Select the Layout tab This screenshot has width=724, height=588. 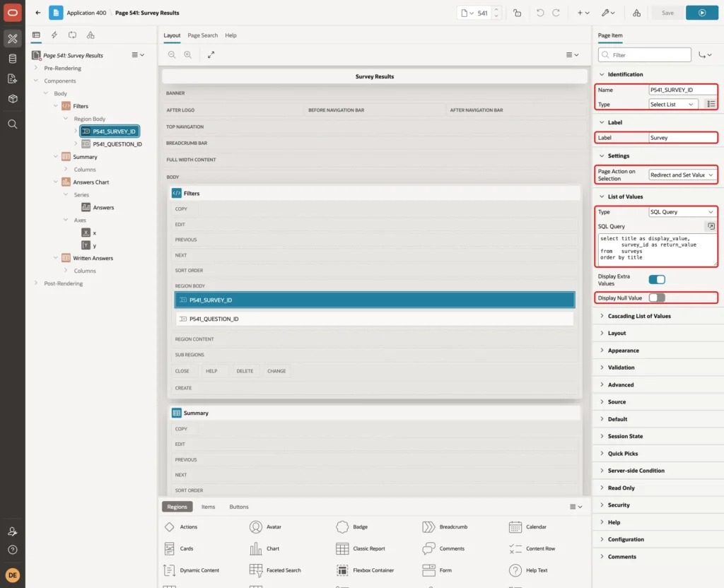tap(172, 35)
